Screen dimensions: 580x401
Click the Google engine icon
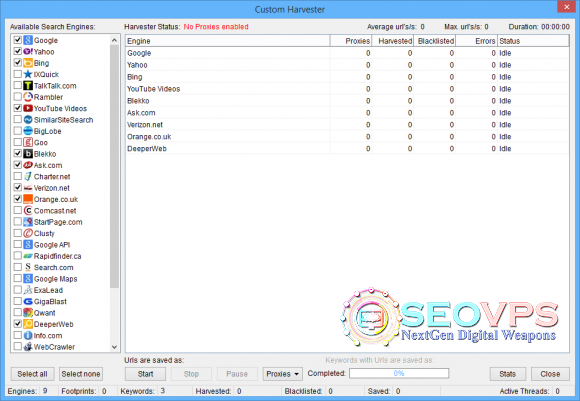click(x=28, y=40)
